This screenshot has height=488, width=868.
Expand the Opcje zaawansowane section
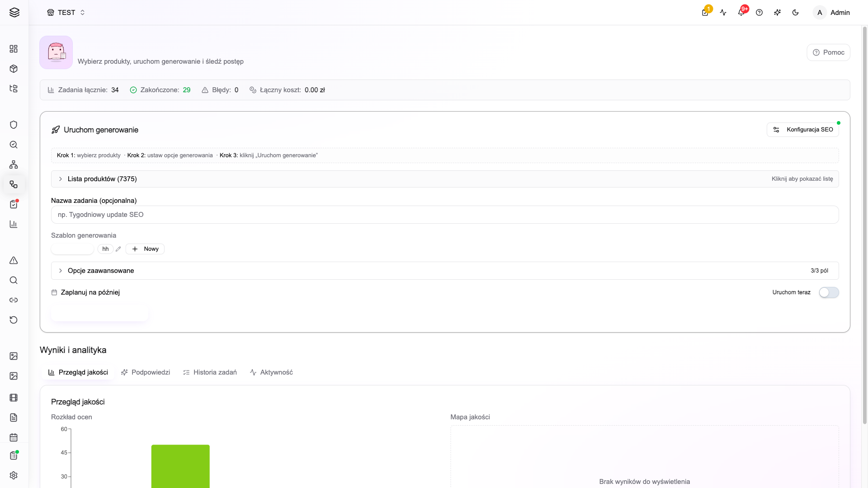pyautogui.click(x=445, y=271)
